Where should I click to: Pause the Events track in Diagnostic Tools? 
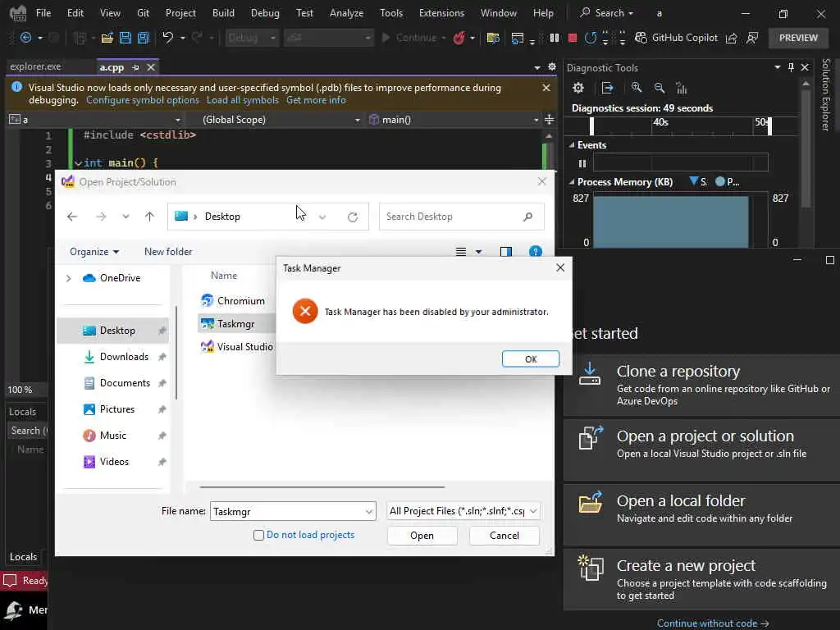click(582, 163)
